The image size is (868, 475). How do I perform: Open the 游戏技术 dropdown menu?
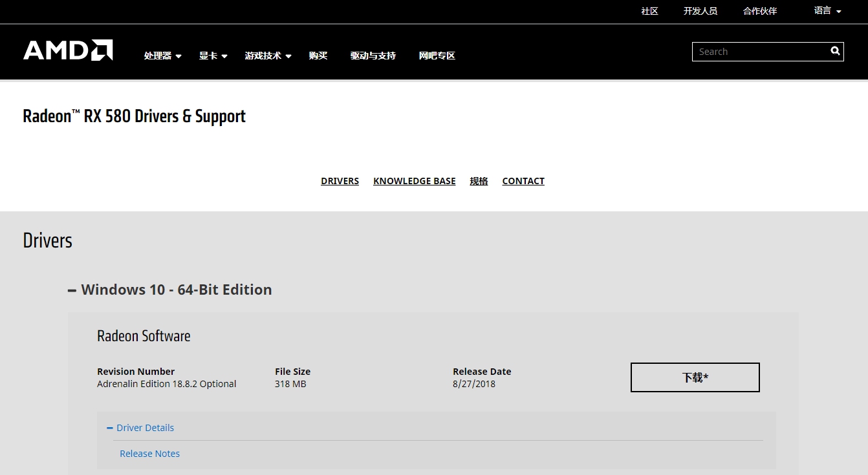tap(268, 56)
